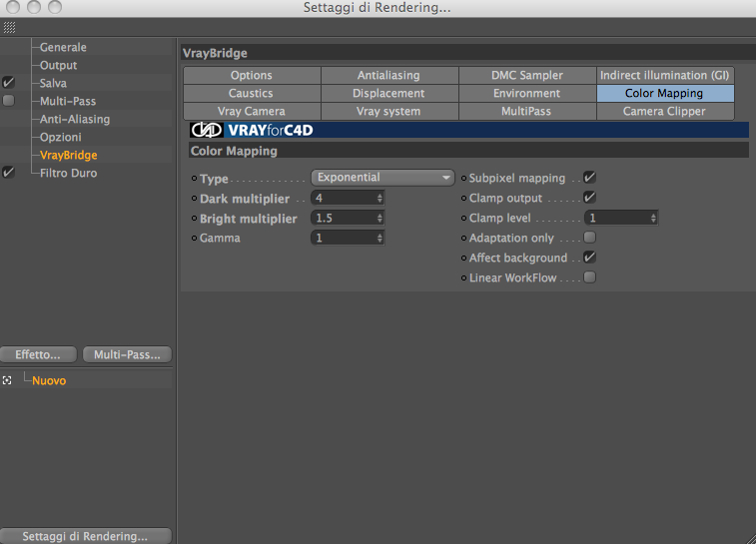Toggle the Multi-Pass checkbox in sidebar
This screenshot has width=756, height=544.
pyautogui.click(x=9, y=100)
